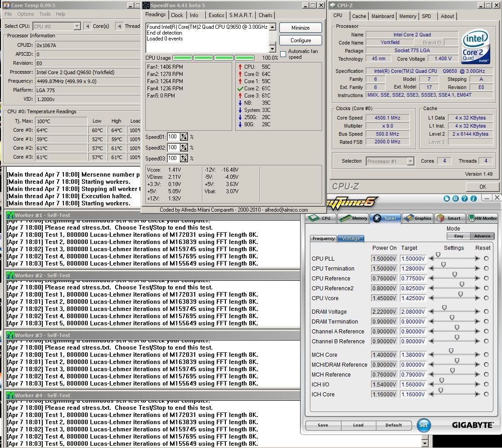Enable Automatic fan speed checkbox
502x448 pixels.
pyautogui.click(x=283, y=54)
